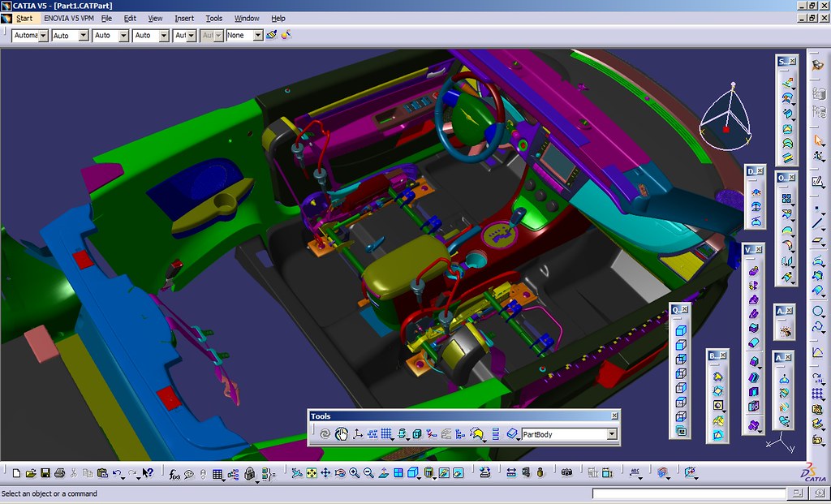
Task: Close the Tools floating toolbar
Action: 614,416
